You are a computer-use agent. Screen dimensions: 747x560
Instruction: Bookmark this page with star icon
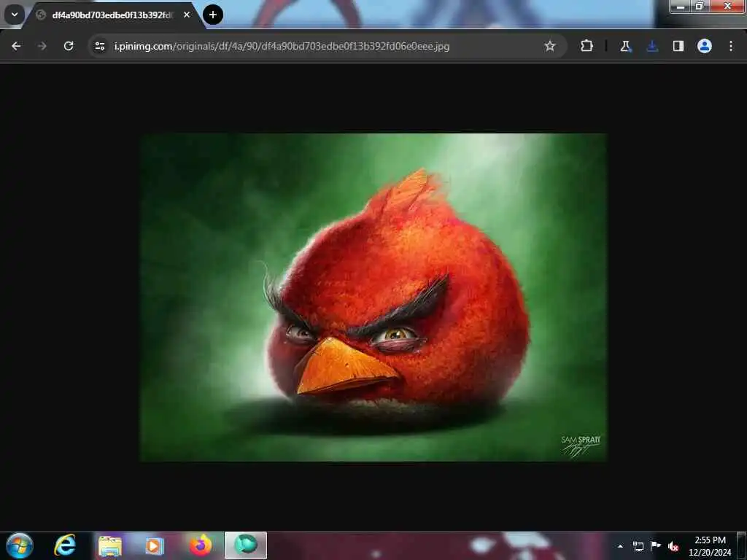tap(550, 46)
